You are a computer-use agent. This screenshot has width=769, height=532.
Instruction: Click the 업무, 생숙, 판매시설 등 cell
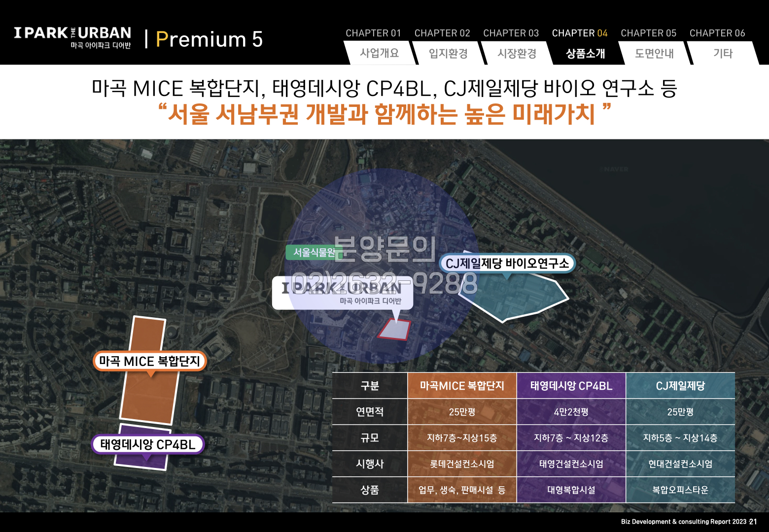pos(462,490)
